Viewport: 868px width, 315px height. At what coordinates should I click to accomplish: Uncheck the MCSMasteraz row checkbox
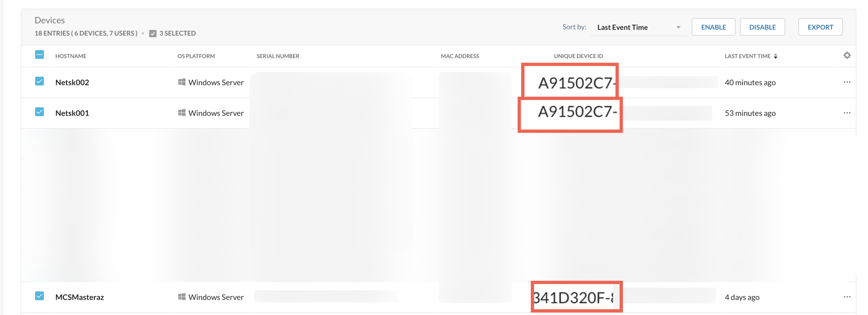39,296
